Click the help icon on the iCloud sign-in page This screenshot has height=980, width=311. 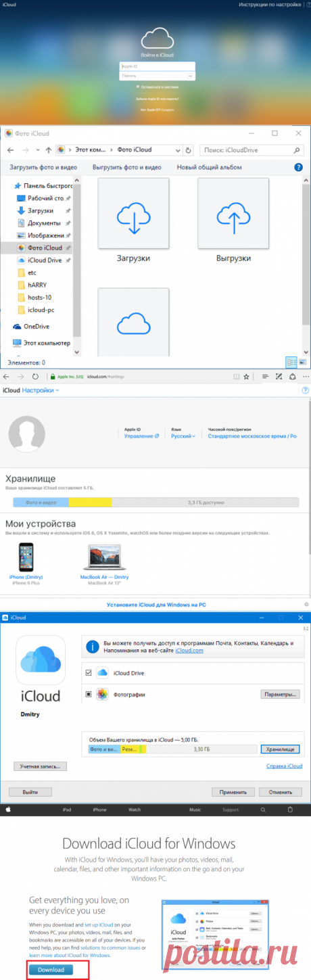(308, 5)
